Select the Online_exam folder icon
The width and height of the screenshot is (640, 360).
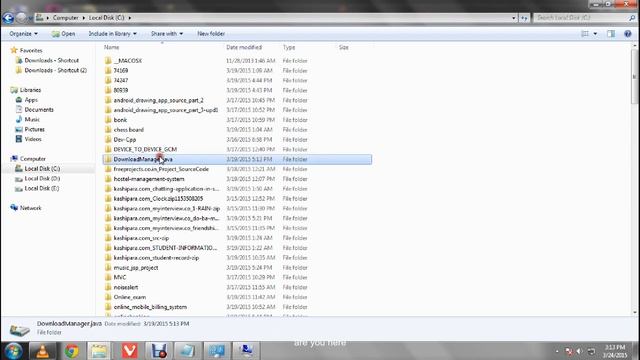coord(108,297)
